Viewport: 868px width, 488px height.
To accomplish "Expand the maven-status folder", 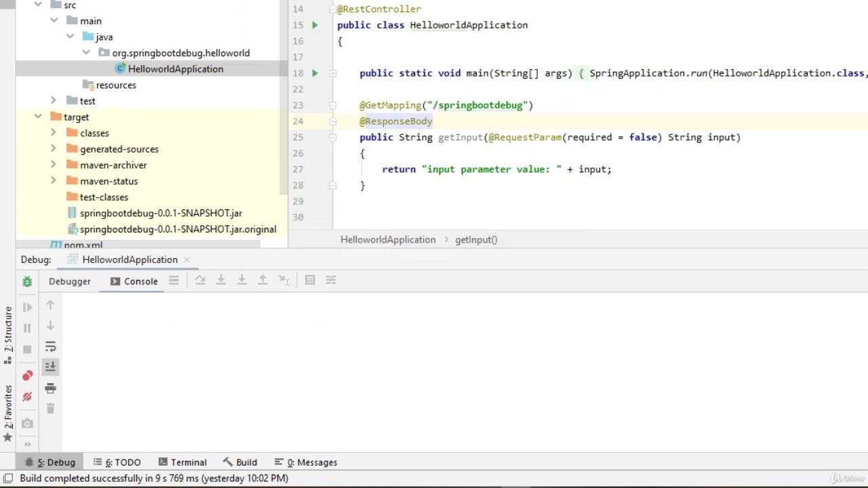I will point(54,181).
